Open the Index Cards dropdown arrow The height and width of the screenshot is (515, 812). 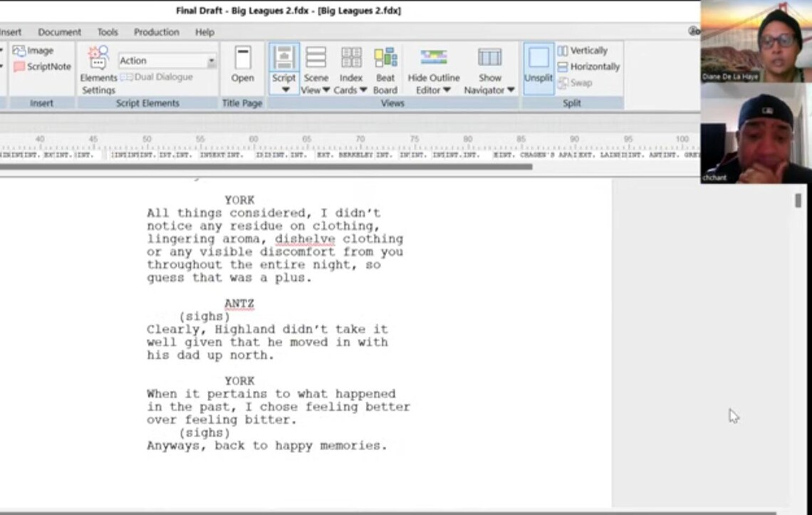pyautogui.click(x=364, y=90)
